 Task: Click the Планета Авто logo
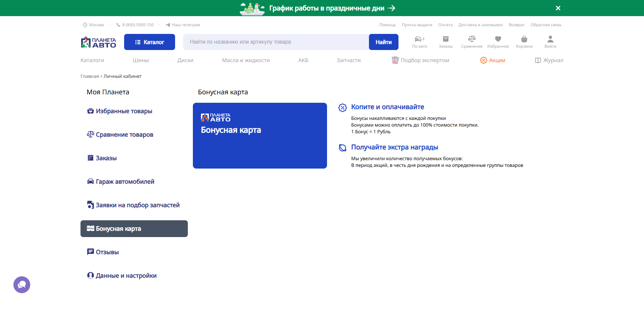[x=98, y=42]
